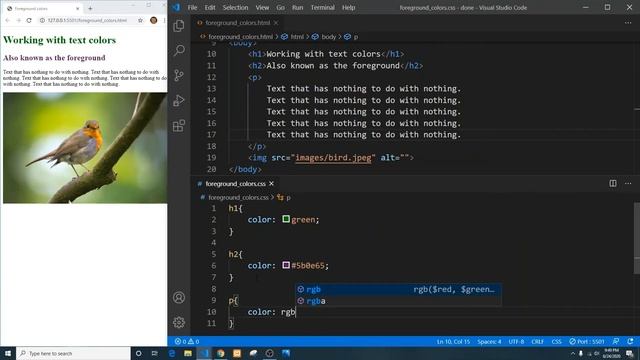
Task: Select the rgb autocomplete suggestion
Action: click(x=398, y=289)
